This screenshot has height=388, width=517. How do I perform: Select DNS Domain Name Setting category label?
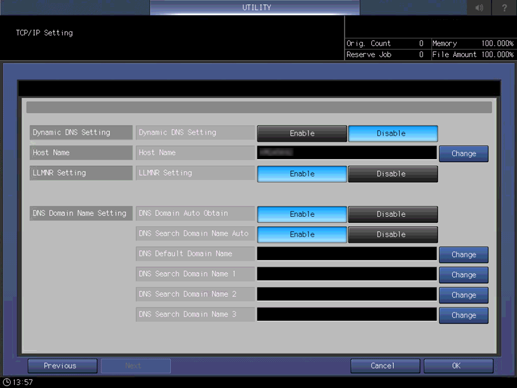tap(81, 213)
